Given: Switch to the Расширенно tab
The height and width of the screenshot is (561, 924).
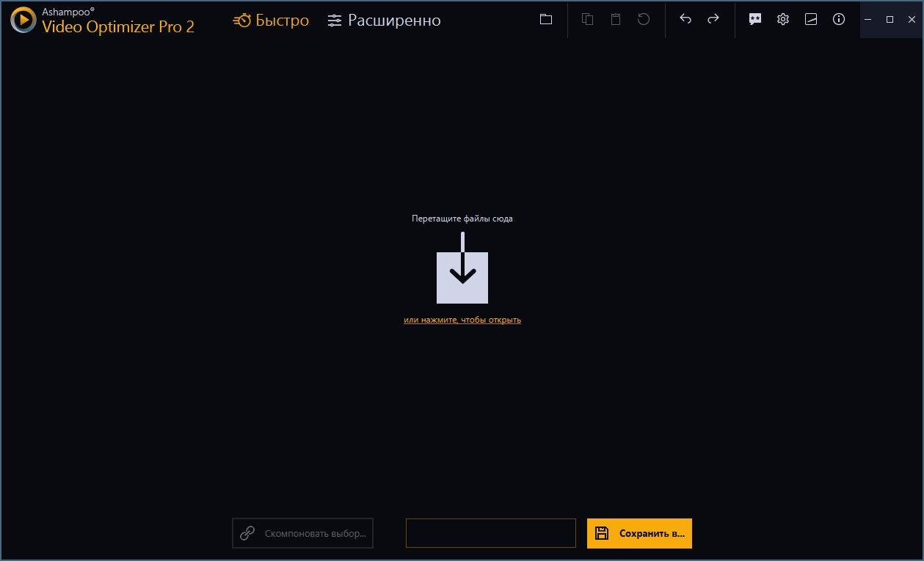Looking at the screenshot, I should coord(384,21).
